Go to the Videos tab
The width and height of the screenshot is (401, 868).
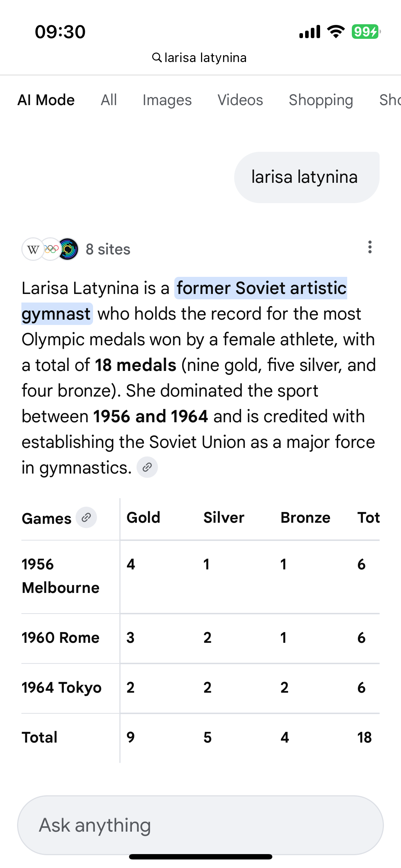pos(240,100)
